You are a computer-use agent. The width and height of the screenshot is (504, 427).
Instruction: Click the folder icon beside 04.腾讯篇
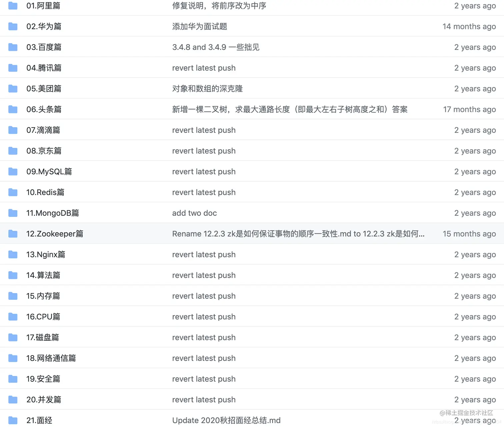pyautogui.click(x=13, y=68)
